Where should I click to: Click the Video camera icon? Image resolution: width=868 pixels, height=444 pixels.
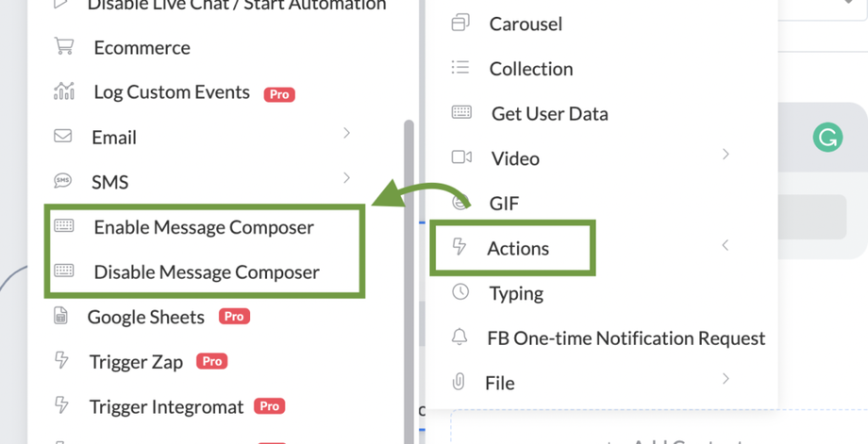[x=461, y=157]
